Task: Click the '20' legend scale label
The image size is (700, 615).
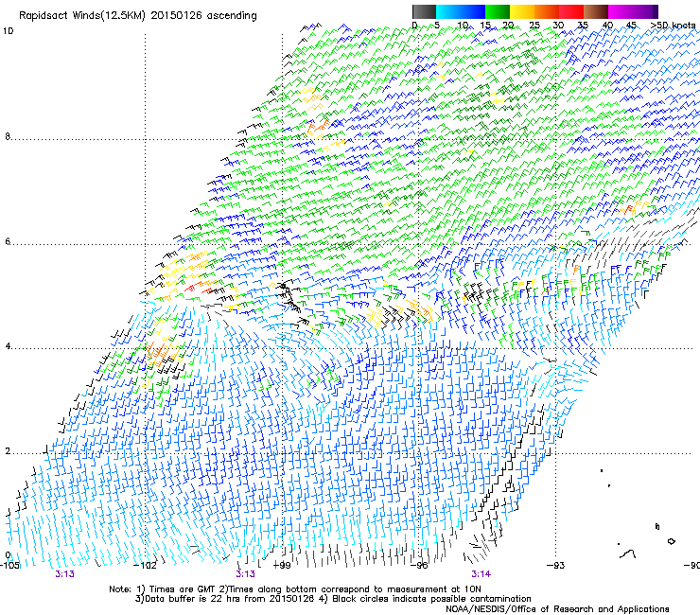Action: pos(508,26)
